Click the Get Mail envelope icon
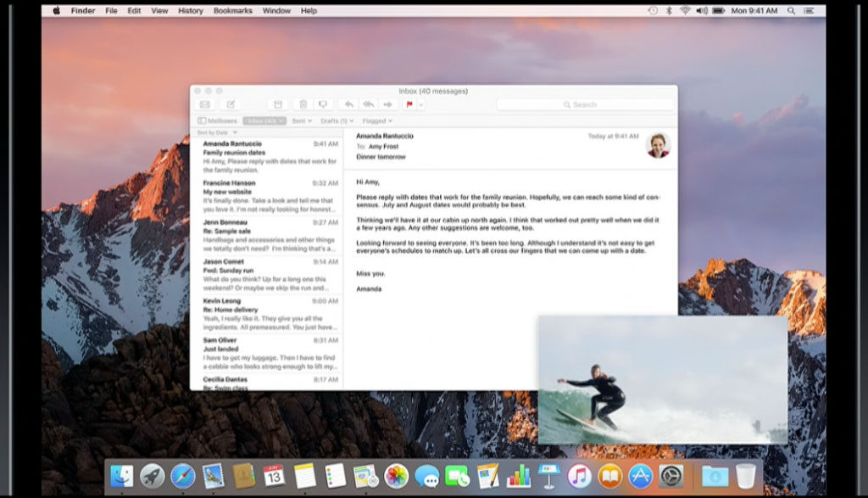868x498 pixels. [205, 104]
